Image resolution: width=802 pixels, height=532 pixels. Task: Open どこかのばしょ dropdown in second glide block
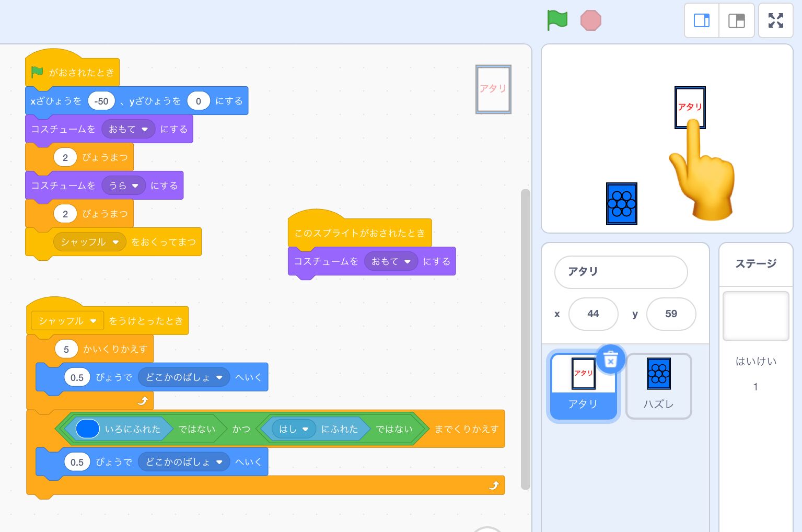pos(184,462)
